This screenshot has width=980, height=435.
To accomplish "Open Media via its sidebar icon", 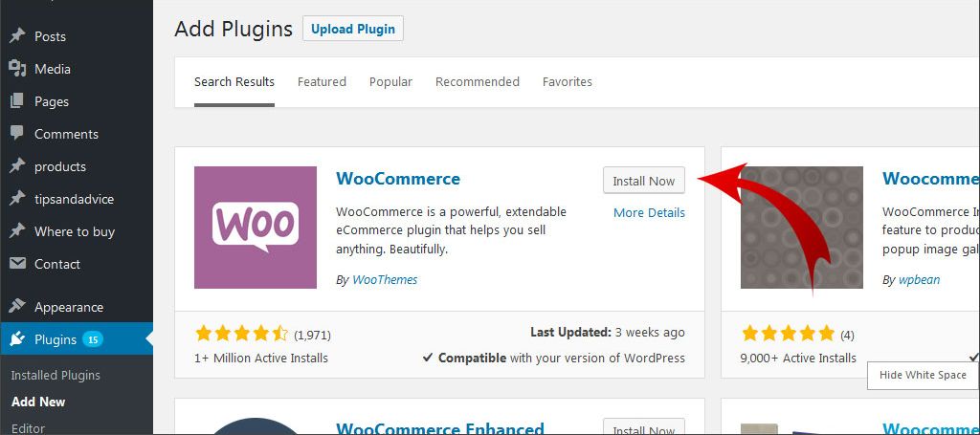I will [x=17, y=69].
